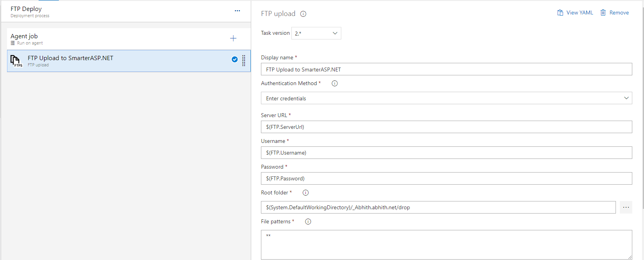Browse for root folder with ellipsis button
Screen dimensions: 644x260
(626, 207)
